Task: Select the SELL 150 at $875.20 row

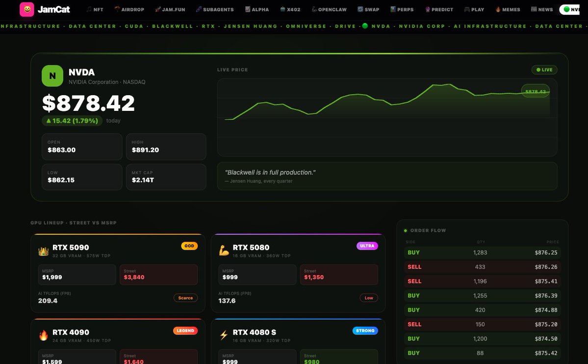Action: (x=482, y=324)
